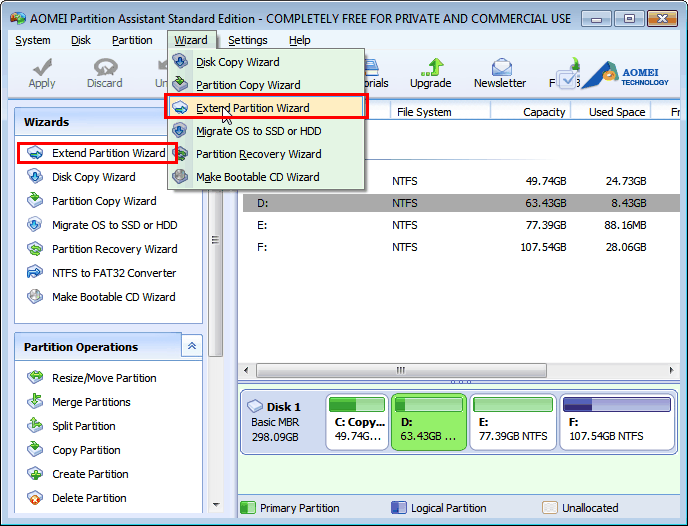688x526 pixels.
Task: Select the F: row in partition list
Action: [461, 247]
